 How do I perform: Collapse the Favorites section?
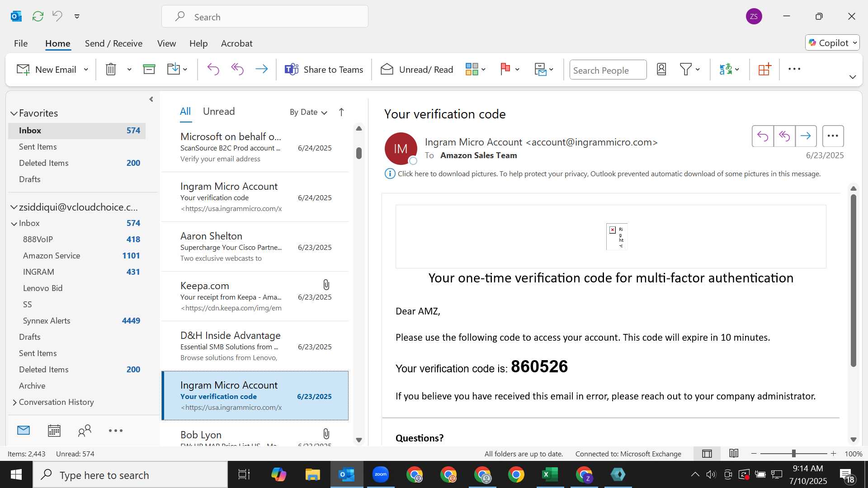(x=14, y=113)
